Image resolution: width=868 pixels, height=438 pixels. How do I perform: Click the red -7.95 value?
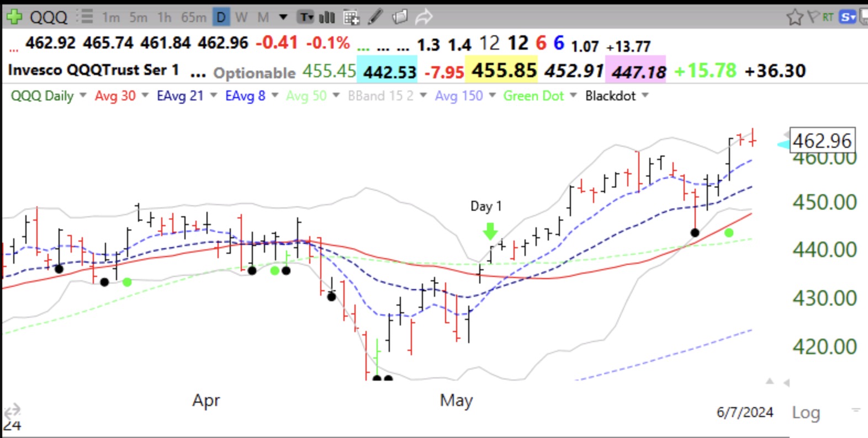point(444,72)
